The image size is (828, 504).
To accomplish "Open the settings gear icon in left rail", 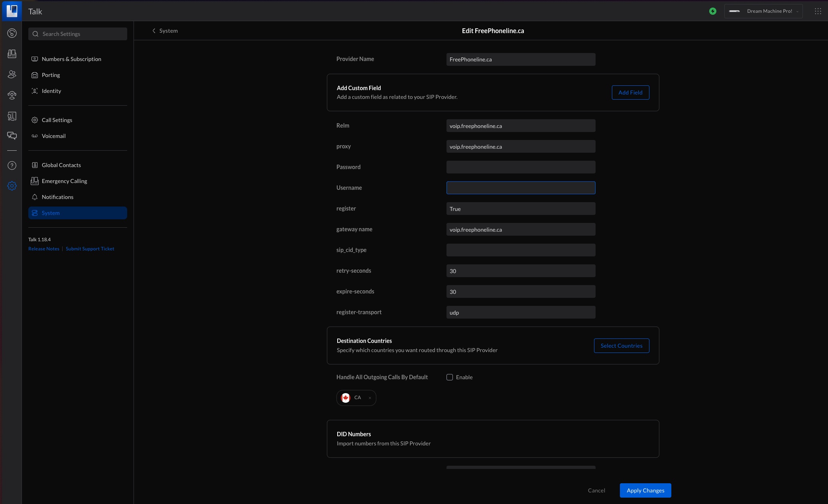I will coord(12,186).
